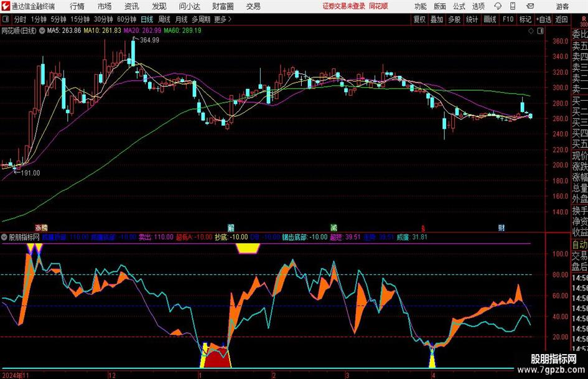This screenshot has width=588, height=379.
Task: Open the 公式 menu
Action: pyautogui.click(x=459, y=6)
